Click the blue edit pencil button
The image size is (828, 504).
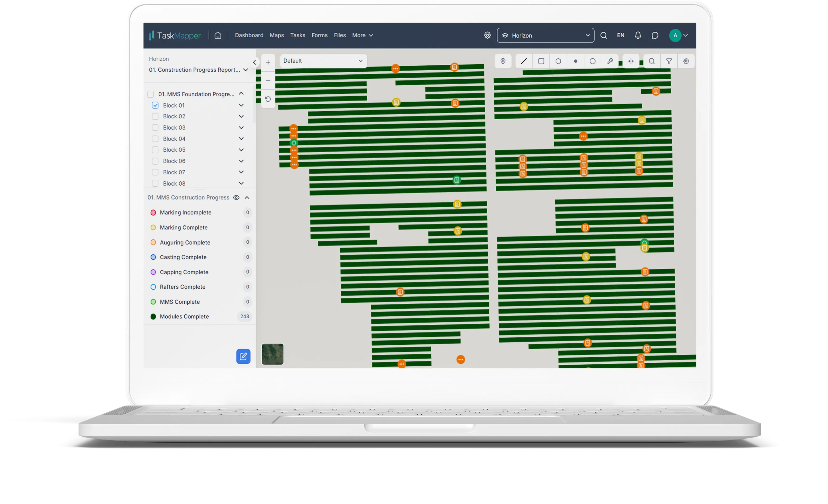[243, 356]
